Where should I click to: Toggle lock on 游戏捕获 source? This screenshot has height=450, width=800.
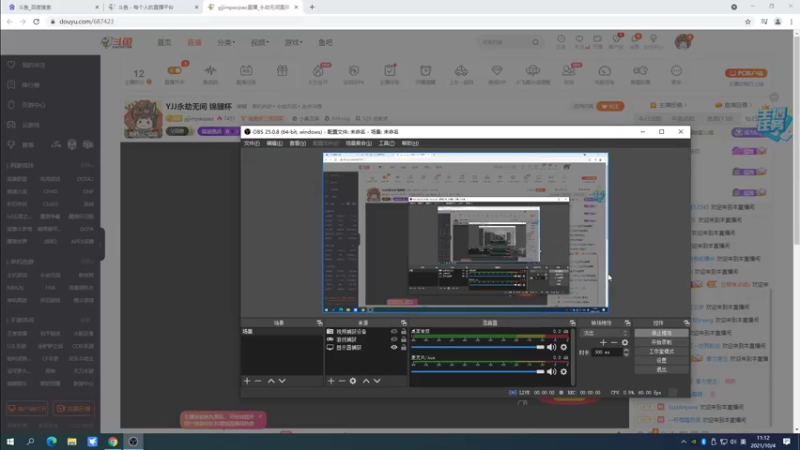[x=404, y=339]
